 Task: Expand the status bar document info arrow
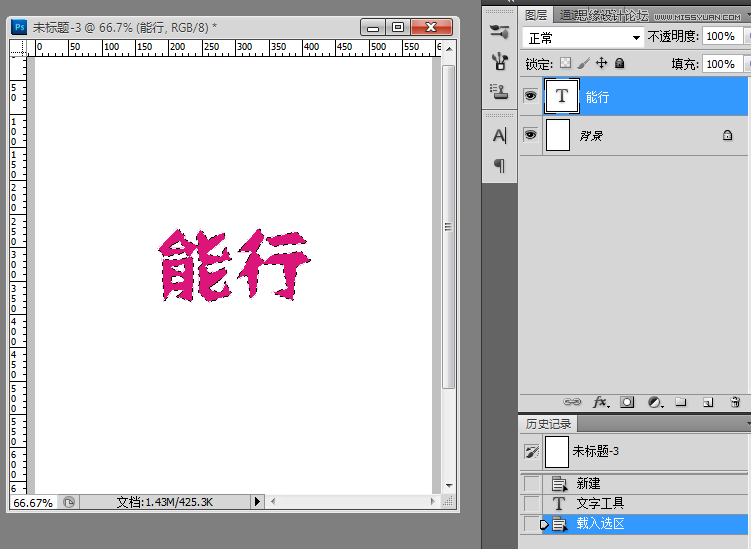[x=257, y=502]
